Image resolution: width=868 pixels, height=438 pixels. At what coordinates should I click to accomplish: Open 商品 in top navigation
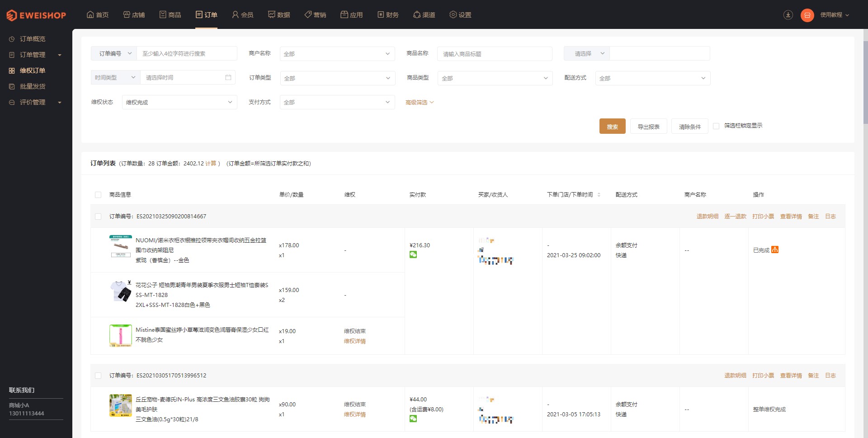170,15
